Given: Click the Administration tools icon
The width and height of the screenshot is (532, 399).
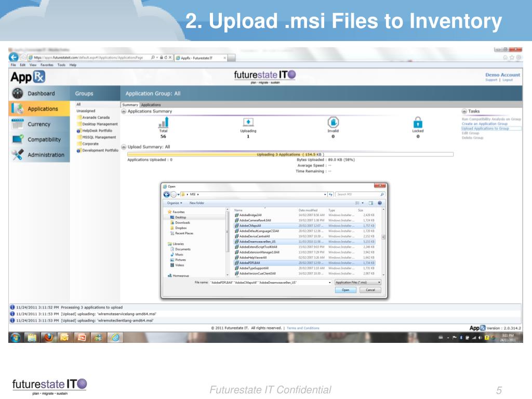Looking at the screenshot, I should pyautogui.click(x=18, y=154).
